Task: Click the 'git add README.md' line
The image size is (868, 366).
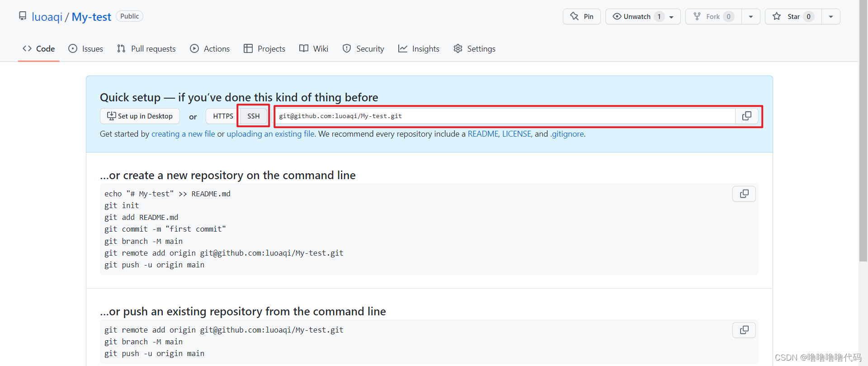Action: click(x=142, y=217)
